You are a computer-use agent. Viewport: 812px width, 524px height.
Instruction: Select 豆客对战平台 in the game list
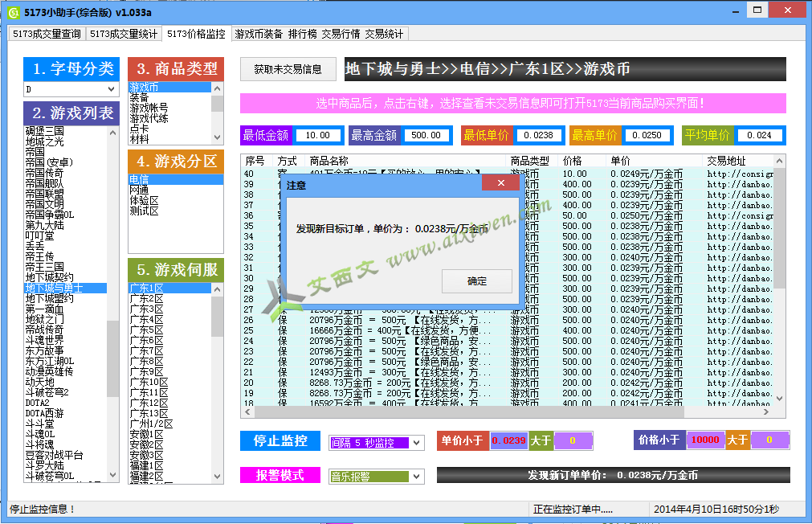(x=66, y=455)
